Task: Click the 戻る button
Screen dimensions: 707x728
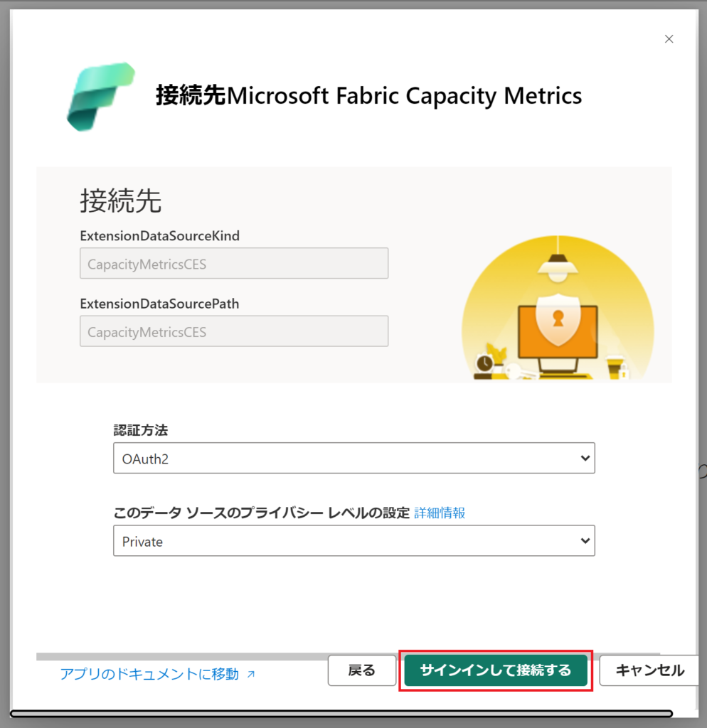Action: tap(362, 670)
